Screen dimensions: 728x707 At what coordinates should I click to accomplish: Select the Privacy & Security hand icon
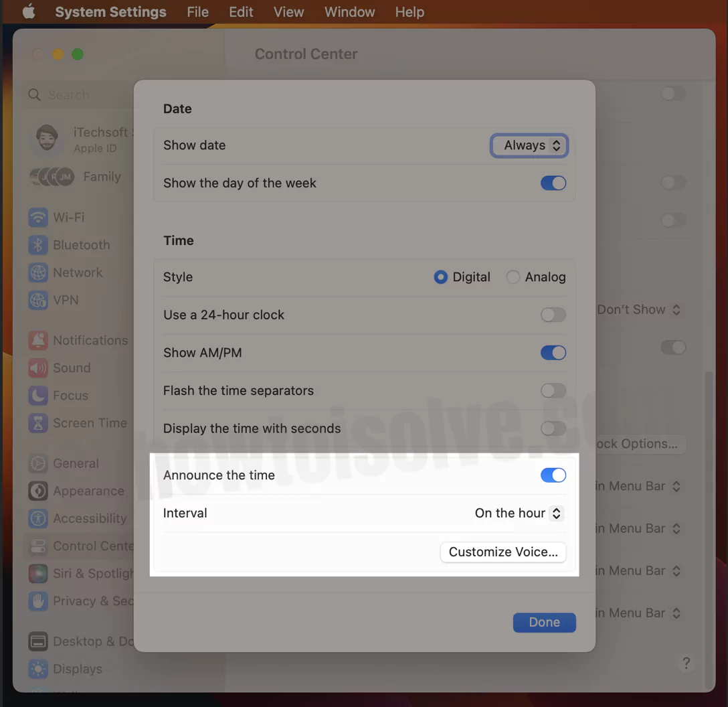[38, 601]
